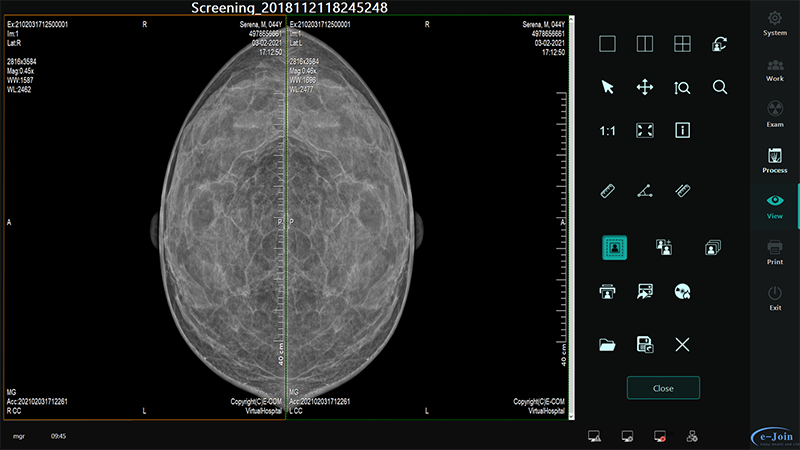Click the Close button
The width and height of the screenshot is (800, 450).
click(x=663, y=388)
